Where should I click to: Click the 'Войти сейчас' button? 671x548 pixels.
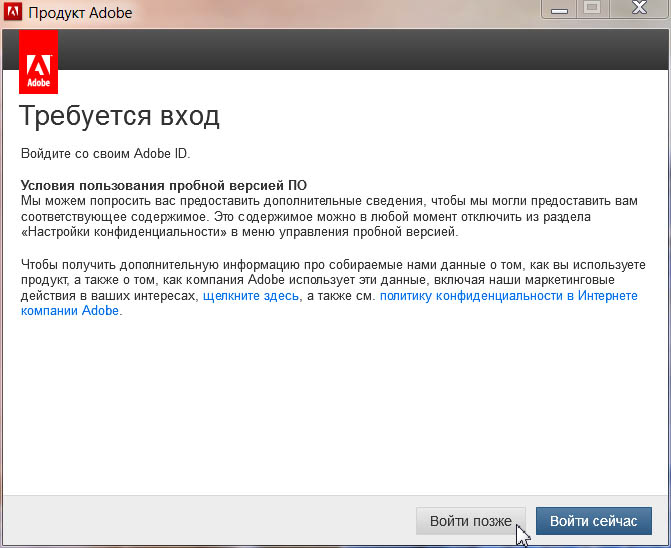coord(594,521)
